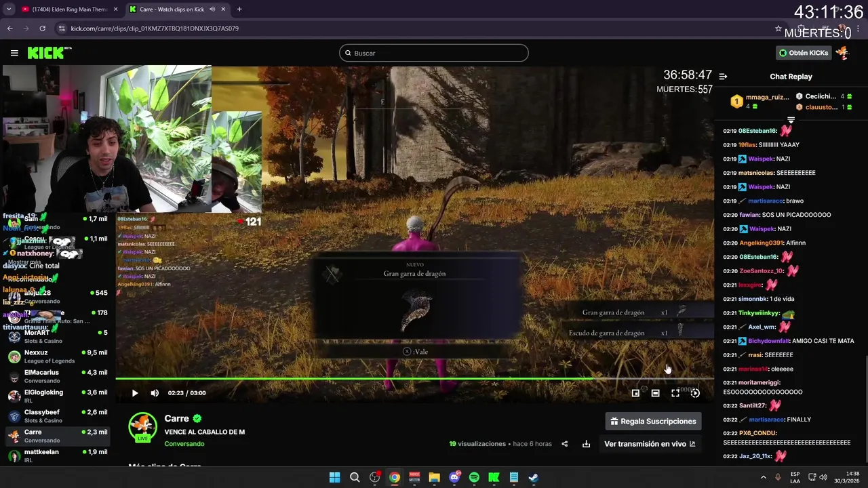Expand the chat leaderboard handle
This screenshot has width=868, height=488.
click(791, 120)
